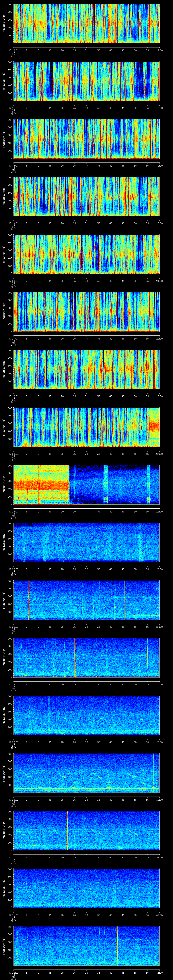Select the '17:18:00' start time label
The width and height of the screenshot is (173, 980).
point(13,166)
